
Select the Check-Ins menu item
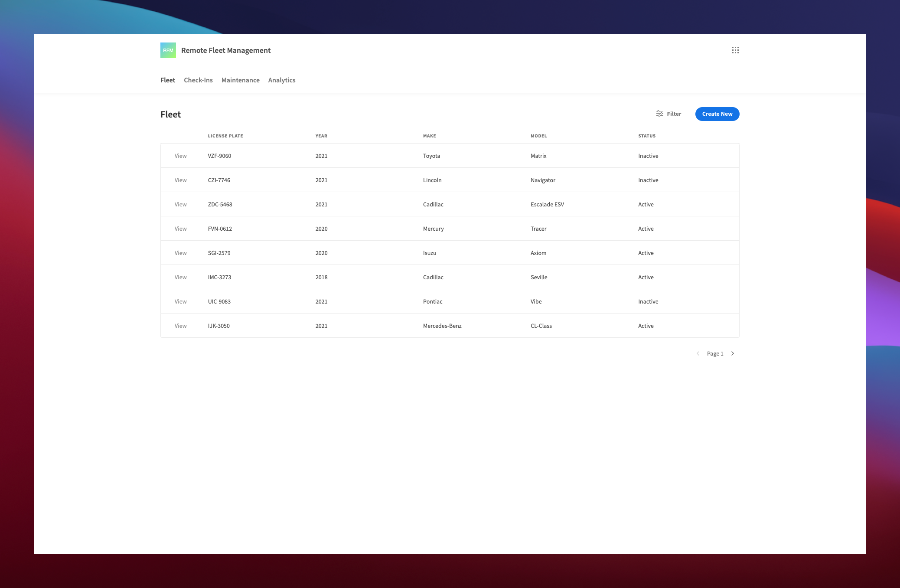click(199, 80)
